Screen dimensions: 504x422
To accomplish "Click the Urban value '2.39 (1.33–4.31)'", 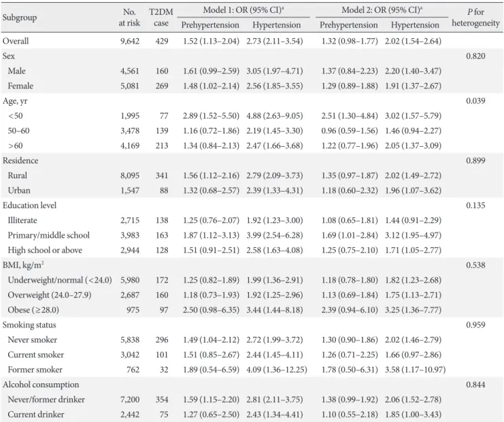I will (x=275, y=190).
